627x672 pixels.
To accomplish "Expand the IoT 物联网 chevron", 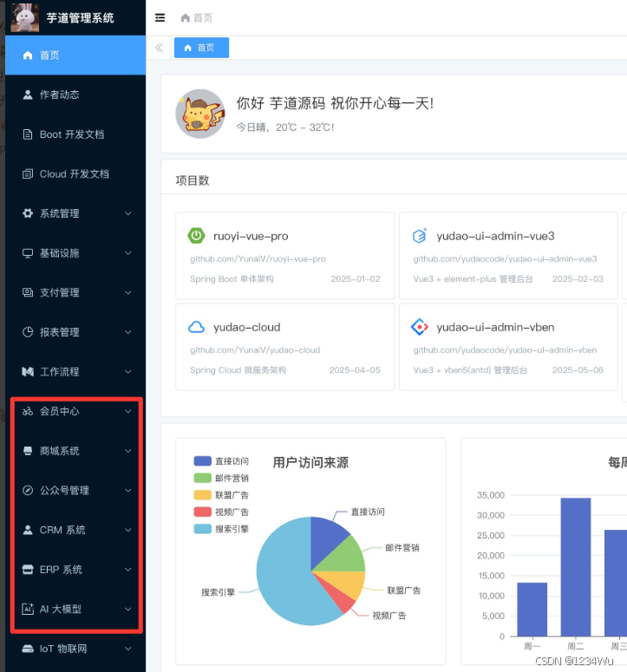I will [128, 649].
